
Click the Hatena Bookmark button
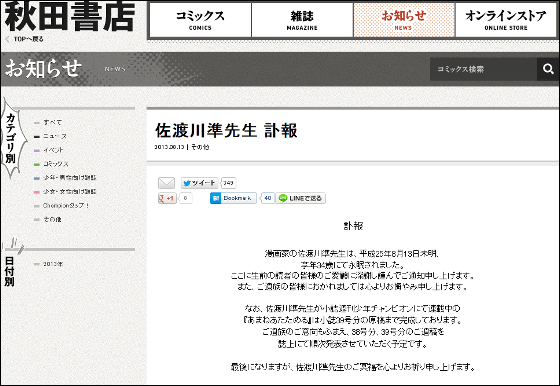point(233,198)
